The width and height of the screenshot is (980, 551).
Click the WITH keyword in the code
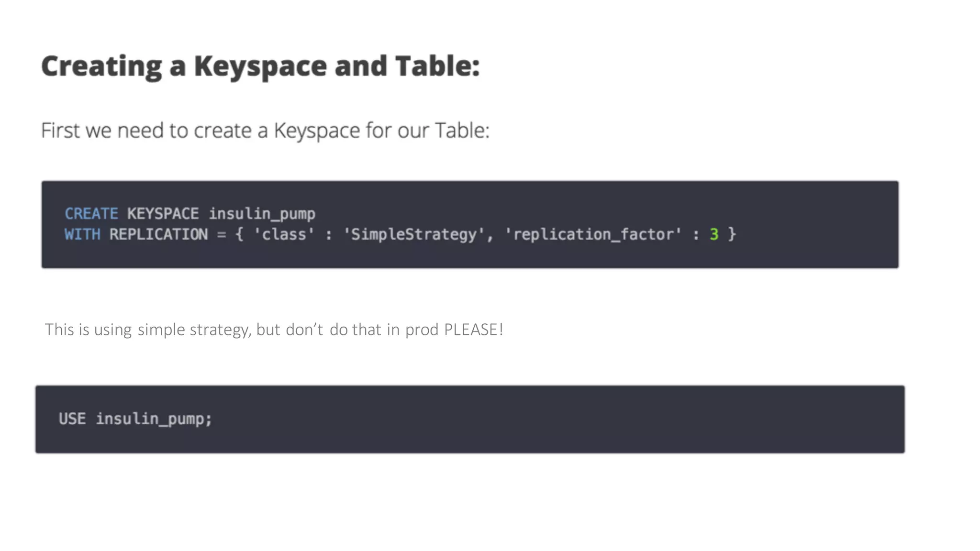pos(82,234)
